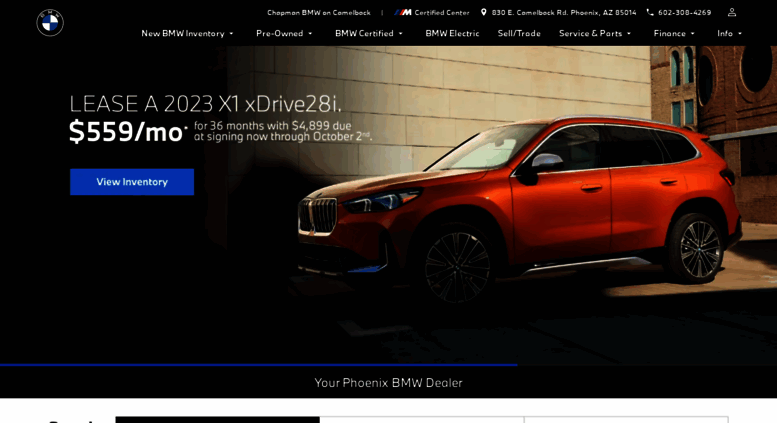The width and height of the screenshot is (777, 423).
Task: Expand the New BMW Inventory menu arrow
Action: 231,34
